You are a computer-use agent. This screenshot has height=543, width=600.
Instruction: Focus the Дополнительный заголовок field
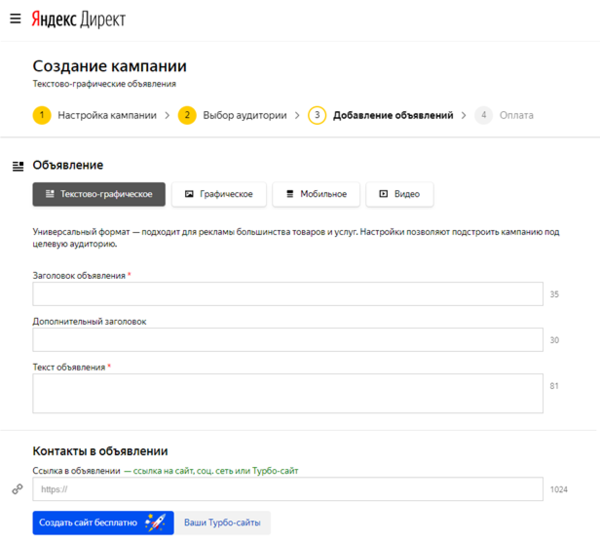click(288, 340)
